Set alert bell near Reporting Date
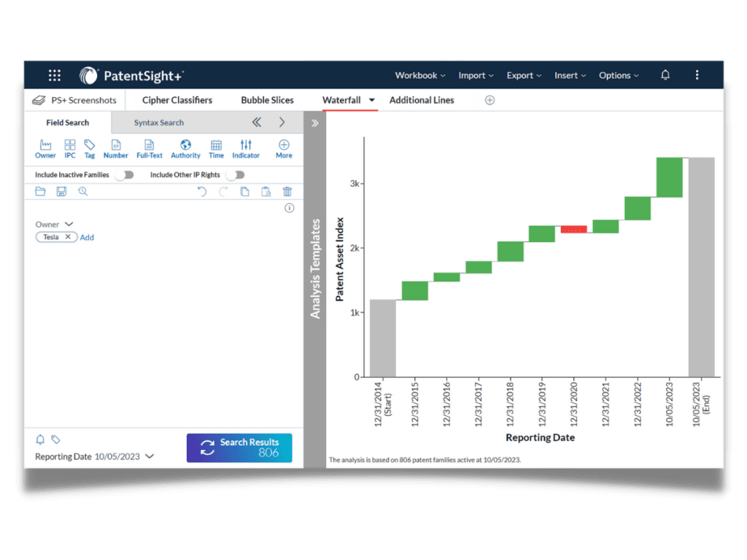747x560 pixels. (x=41, y=440)
